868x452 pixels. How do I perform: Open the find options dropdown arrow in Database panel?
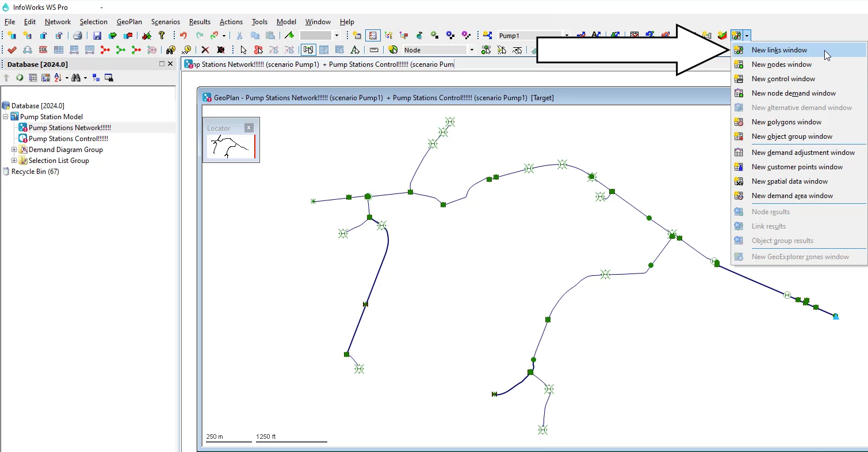[x=85, y=78]
